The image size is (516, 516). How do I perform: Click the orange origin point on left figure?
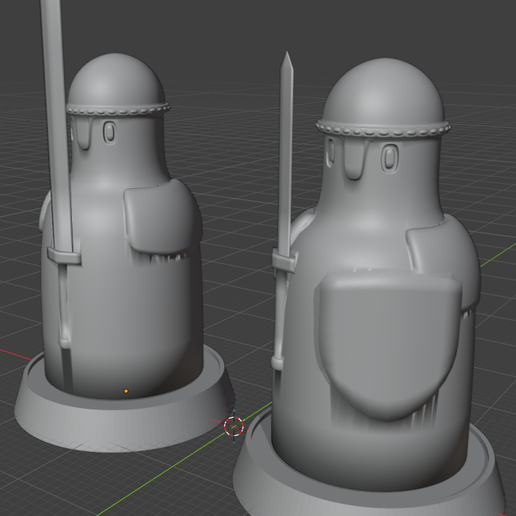[126, 391]
